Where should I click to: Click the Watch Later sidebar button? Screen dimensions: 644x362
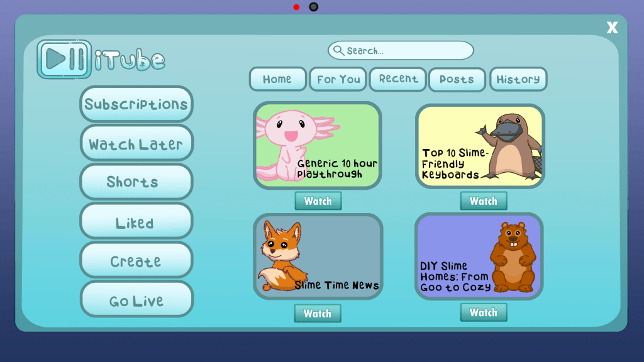pyautogui.click(x=136, y=144)
